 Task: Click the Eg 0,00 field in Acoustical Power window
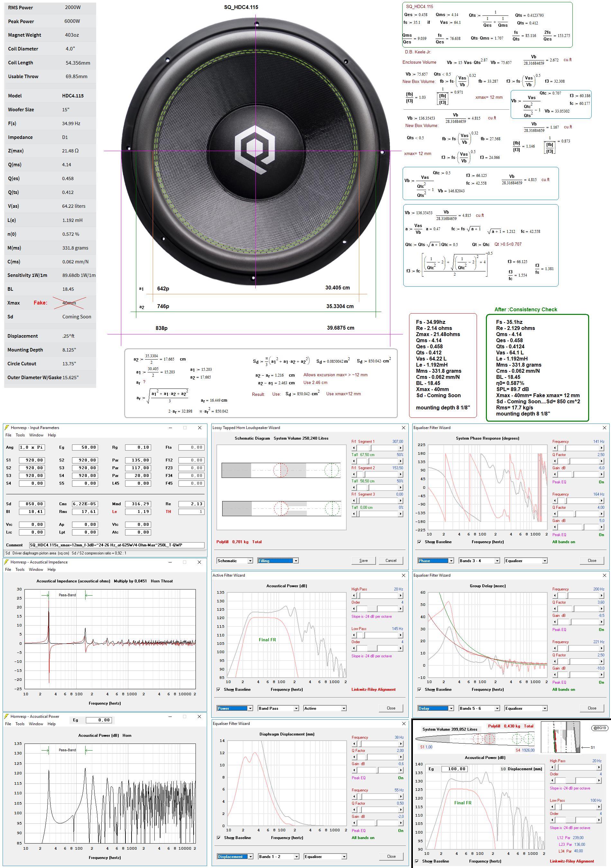pyautogui.click(x=99, y=720)
